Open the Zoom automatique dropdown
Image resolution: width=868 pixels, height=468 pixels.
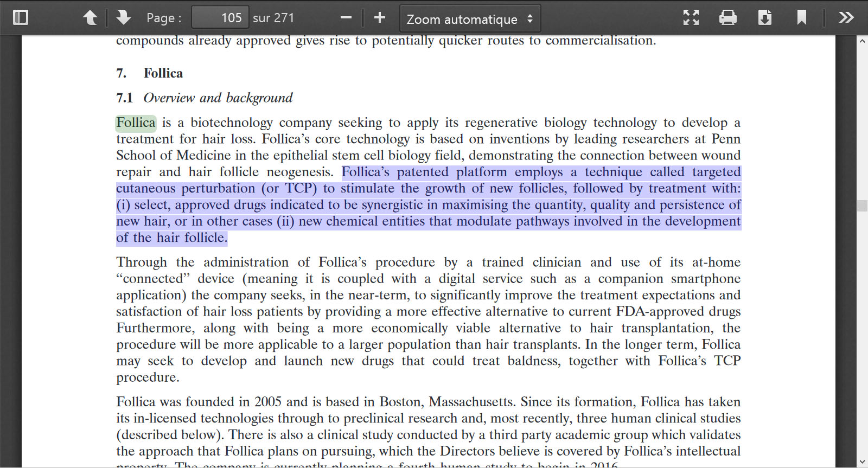click(470, 19)
